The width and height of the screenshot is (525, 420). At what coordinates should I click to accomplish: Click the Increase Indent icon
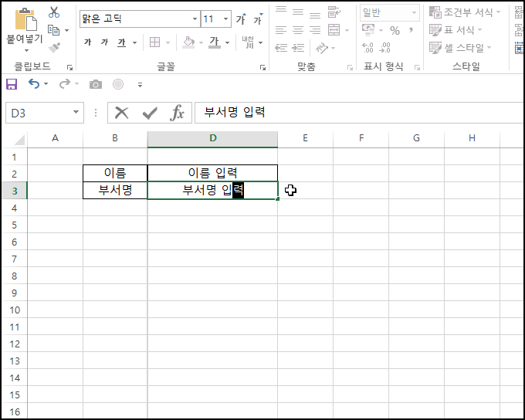(x=298, y=48)
